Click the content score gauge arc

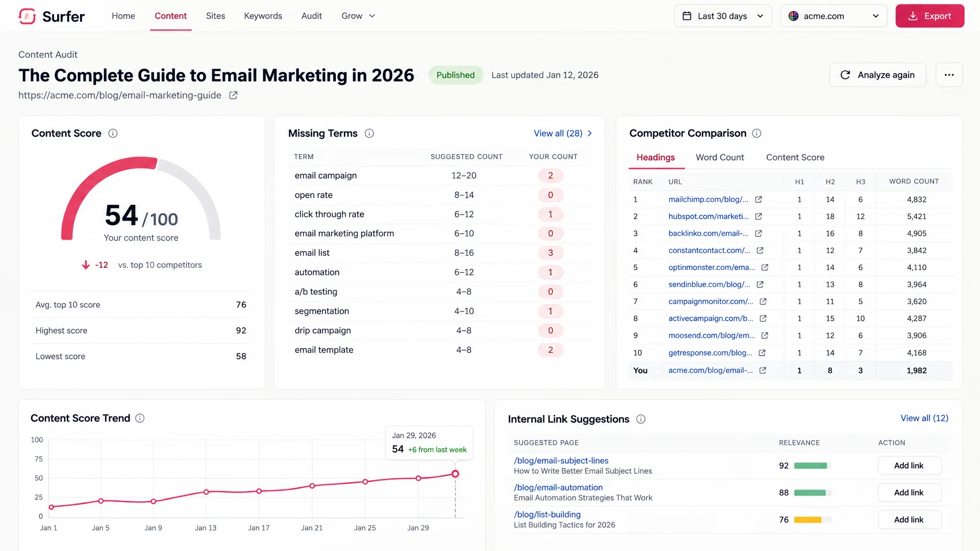pos(141,198)
